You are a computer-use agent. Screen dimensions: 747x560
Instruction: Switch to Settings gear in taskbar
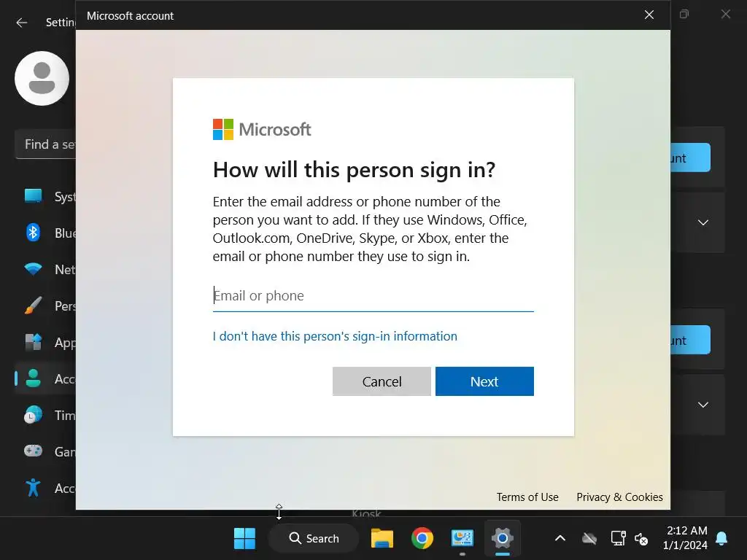[x=502, y=539]
